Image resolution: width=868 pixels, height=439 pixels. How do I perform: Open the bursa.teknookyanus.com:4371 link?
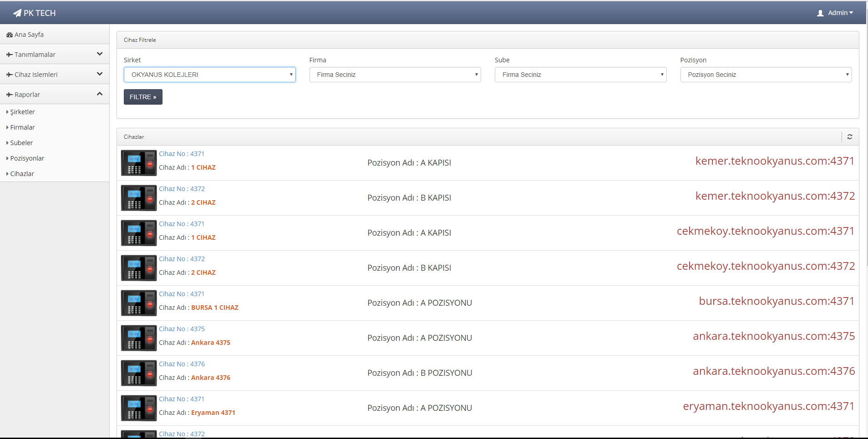coord(776,301)
